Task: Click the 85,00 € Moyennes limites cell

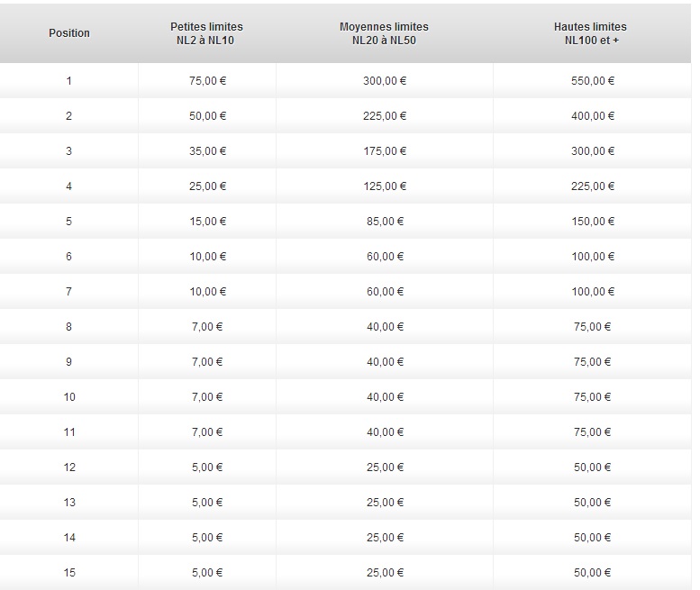Action: (x=385, y=222)
